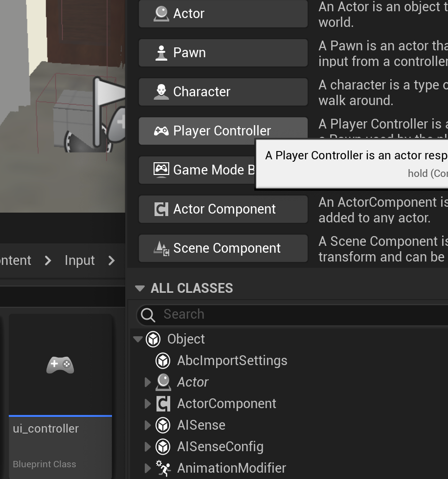Choose Character as the parent class
The width and height of the screenshot is (448, 479).
(223, 92)
